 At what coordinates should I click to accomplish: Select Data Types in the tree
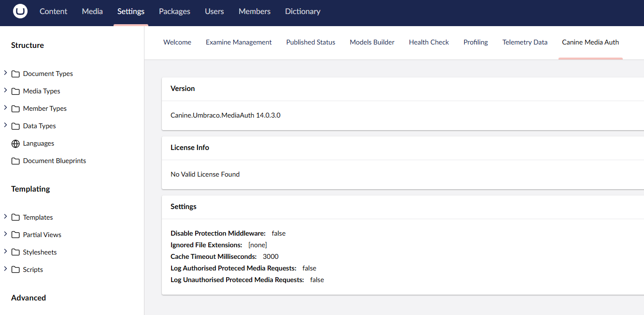coord(40,126)
